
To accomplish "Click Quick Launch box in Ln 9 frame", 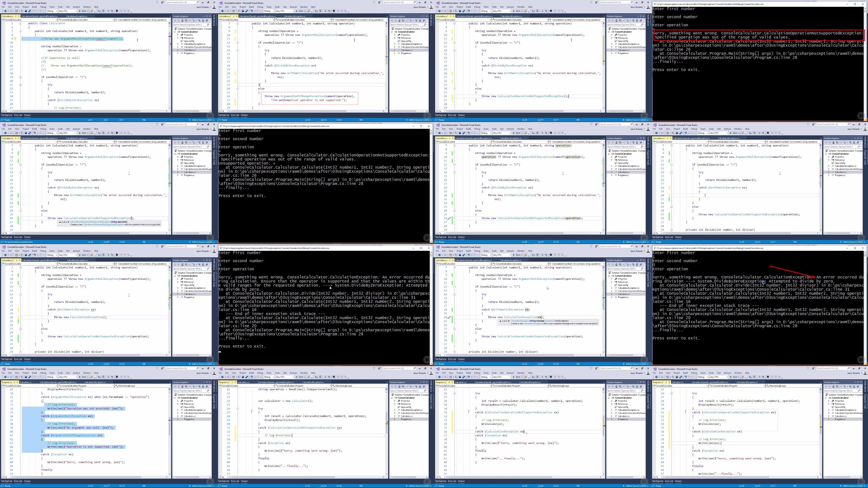I will pyautogui.click(x=182, y=2).
